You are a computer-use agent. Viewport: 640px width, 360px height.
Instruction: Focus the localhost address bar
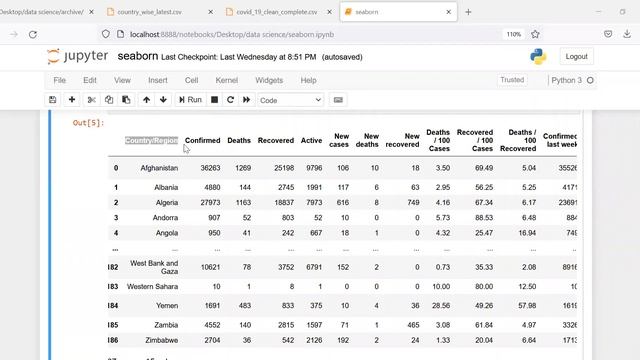click(232, 35)
